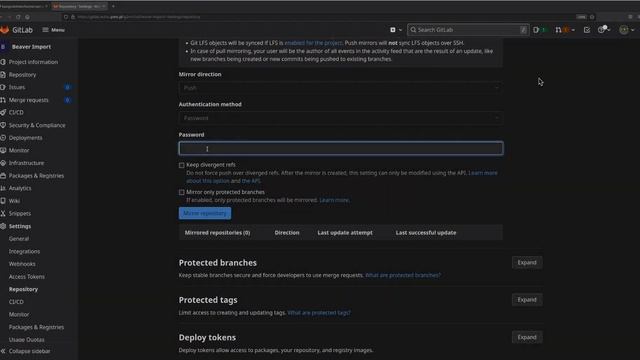
Task: Click the top Monitor icon in sidebar
Action: pos(3,150)
